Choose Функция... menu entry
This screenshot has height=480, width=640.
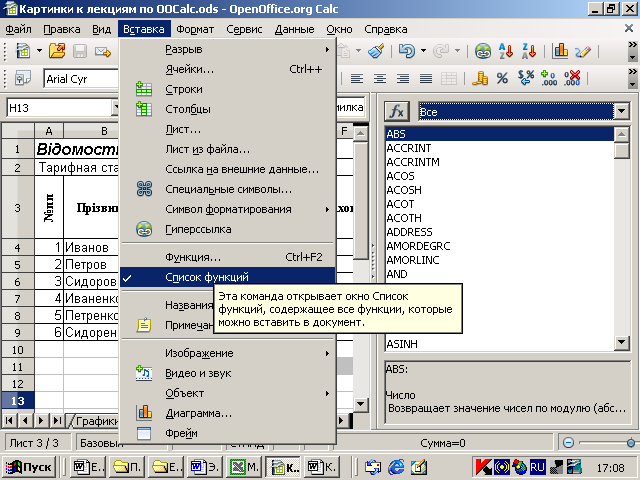227,258
